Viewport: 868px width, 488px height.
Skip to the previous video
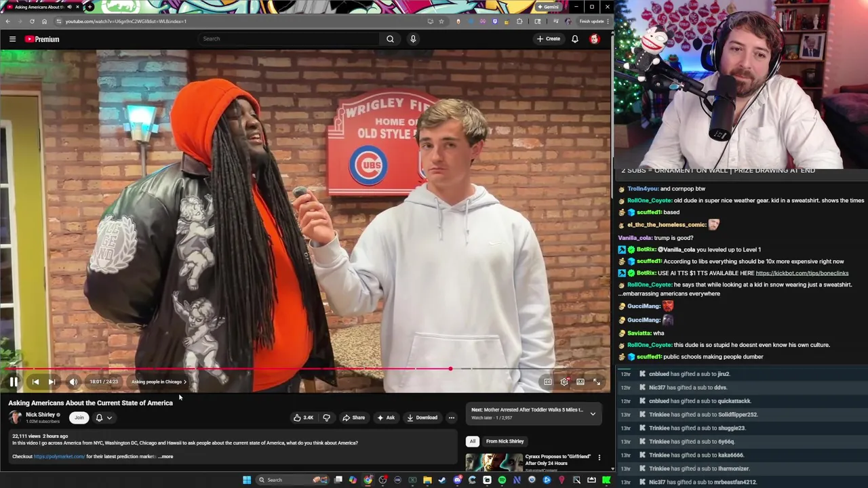coord(35,382)
